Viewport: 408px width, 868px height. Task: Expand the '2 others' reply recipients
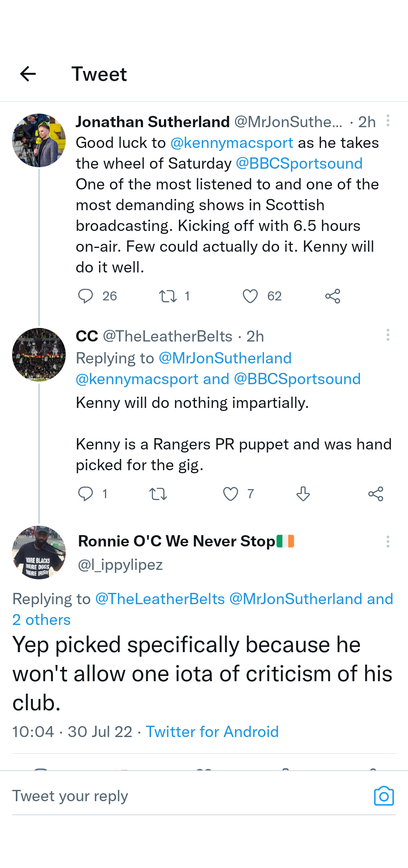click(x=42, y=620)
